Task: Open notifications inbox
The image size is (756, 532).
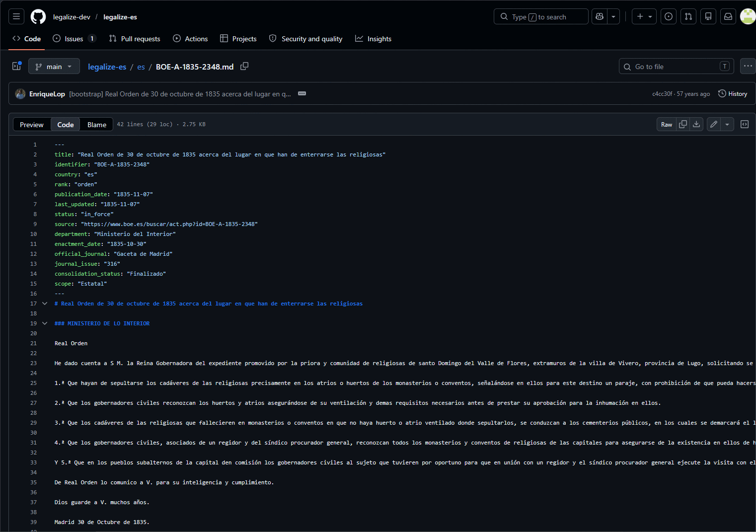Action: click(728, 17)
